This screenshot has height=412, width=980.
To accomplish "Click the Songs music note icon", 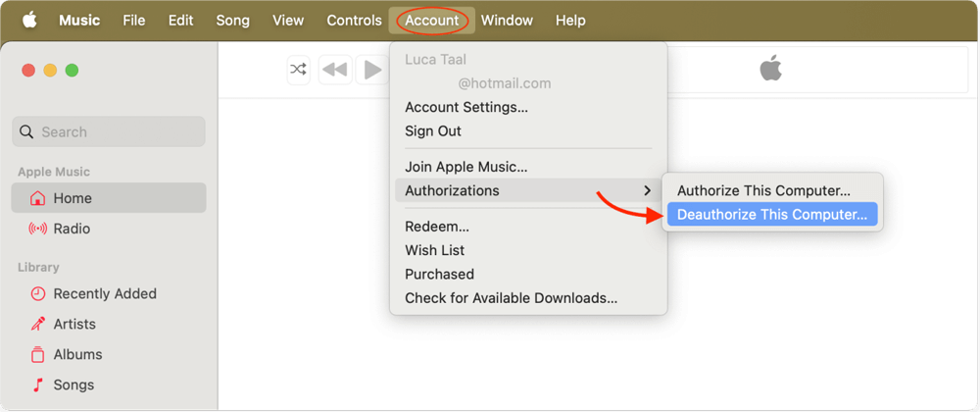I will click(x=38, y=385).
